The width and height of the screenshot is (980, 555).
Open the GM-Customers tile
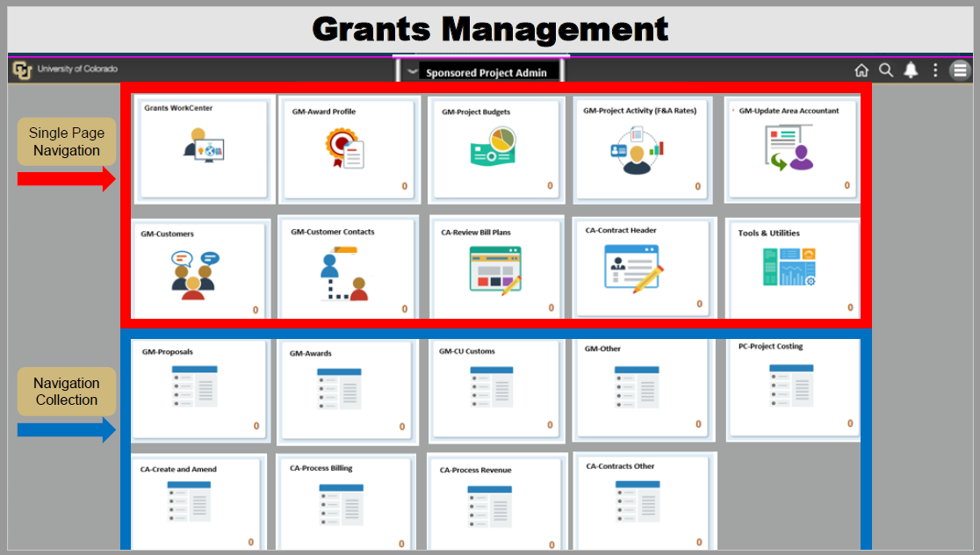(200, 270)
